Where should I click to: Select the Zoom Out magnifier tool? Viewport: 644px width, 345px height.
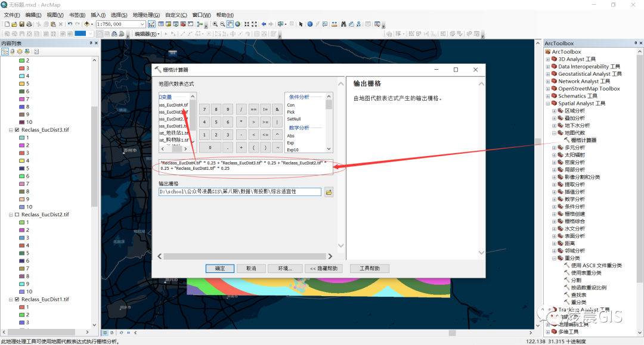coord(222,24)
